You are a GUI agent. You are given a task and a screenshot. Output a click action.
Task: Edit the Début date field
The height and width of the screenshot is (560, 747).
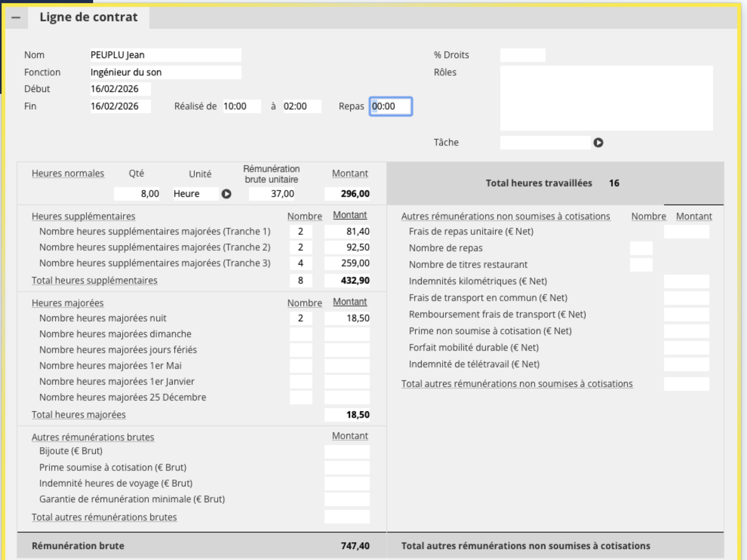[x=120, y=89]
